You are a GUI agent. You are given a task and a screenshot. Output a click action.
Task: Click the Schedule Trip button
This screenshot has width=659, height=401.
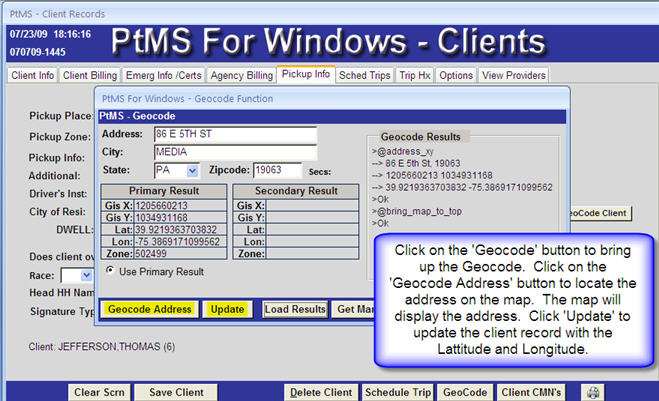tap(398, 392)
